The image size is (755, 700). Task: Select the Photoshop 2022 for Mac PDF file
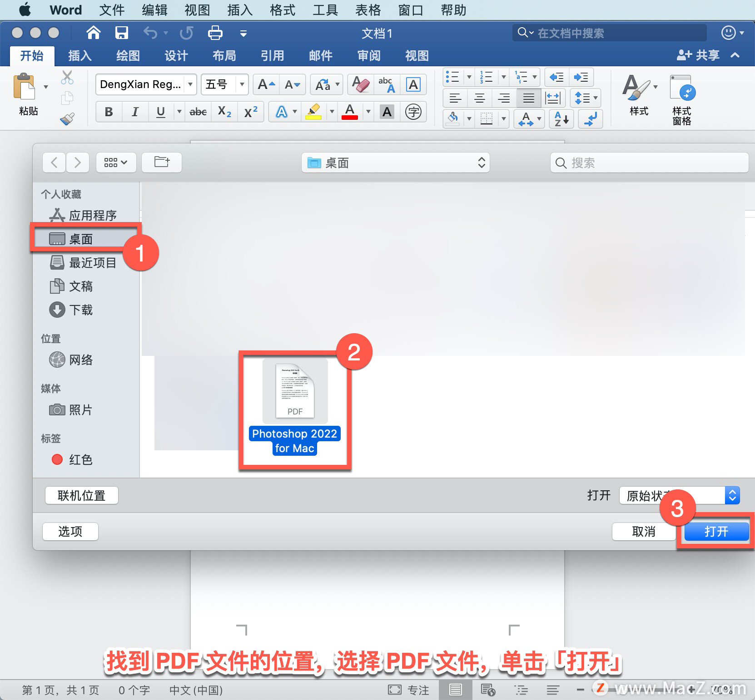pos(295,408)
